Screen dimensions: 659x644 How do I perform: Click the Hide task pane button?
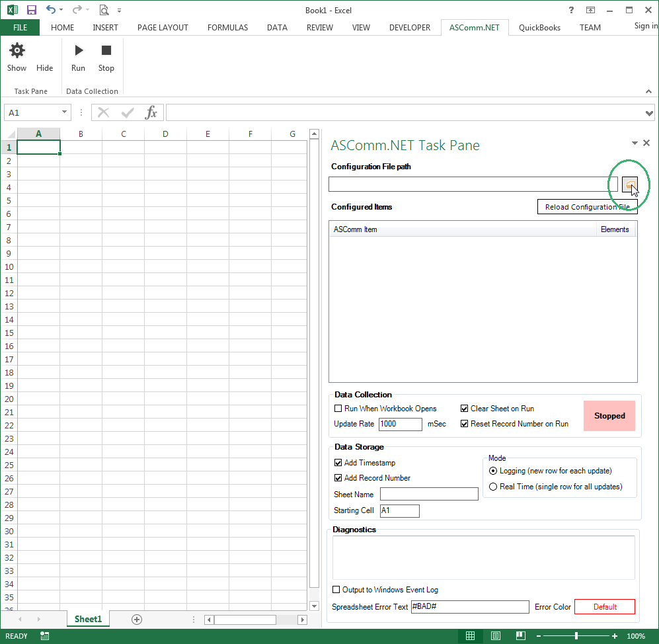44,67
